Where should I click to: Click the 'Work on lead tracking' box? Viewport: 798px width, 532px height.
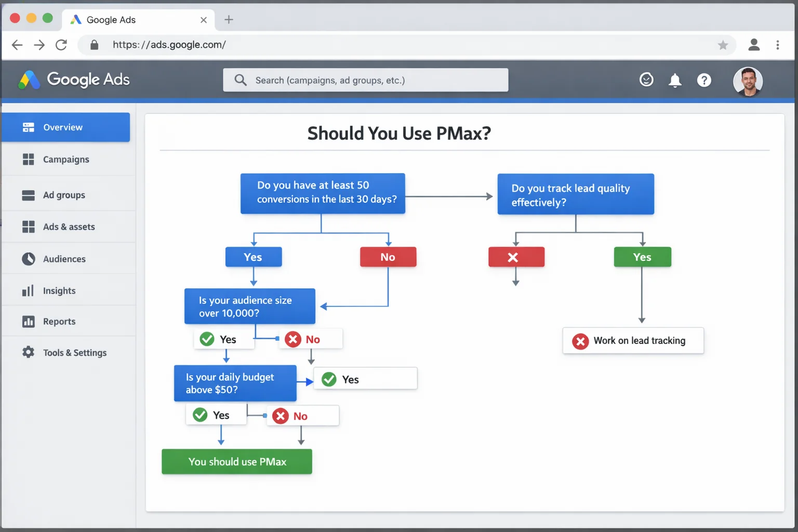pos(633,340)
